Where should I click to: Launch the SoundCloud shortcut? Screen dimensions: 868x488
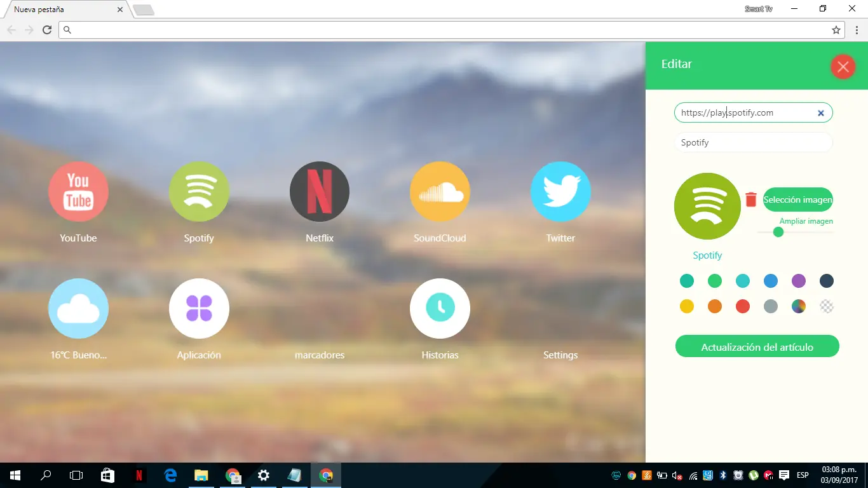(x=440, y=191)
